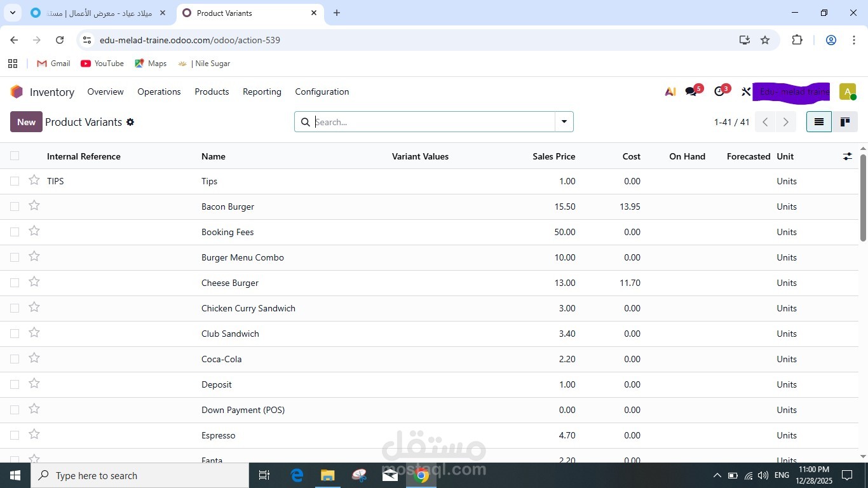Select the Coca-Cola row checkbox
Screen dimensions: 868x488
click(x=15, y=359)
